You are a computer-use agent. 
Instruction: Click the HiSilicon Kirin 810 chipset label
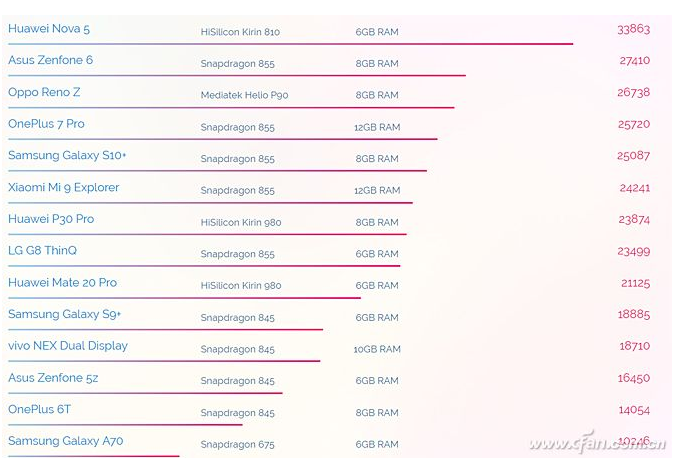point(240,32)
